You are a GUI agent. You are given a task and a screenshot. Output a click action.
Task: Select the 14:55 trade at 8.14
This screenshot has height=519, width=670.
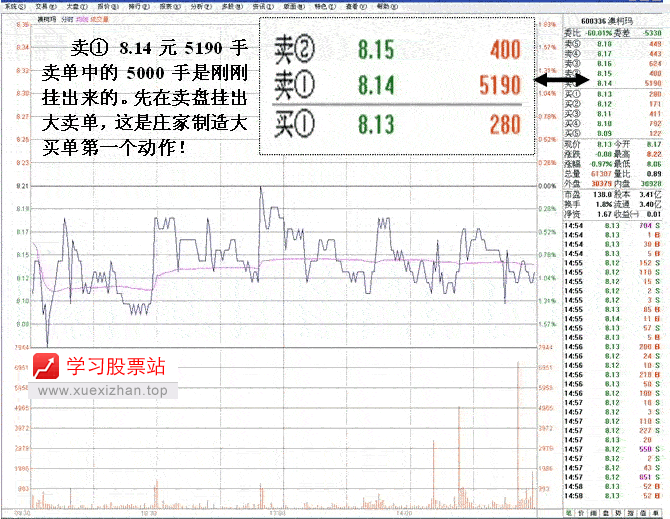point(613,319)
